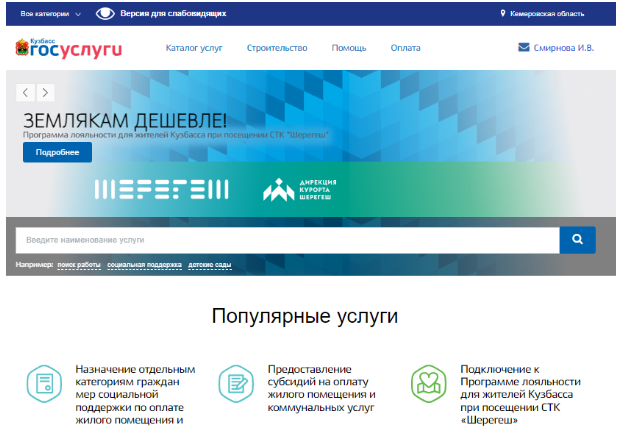Click example search link поиск работы
Image resolution: width=623 pixels, height=437 pixels.
pyautogui.click(x=79, y=265)
